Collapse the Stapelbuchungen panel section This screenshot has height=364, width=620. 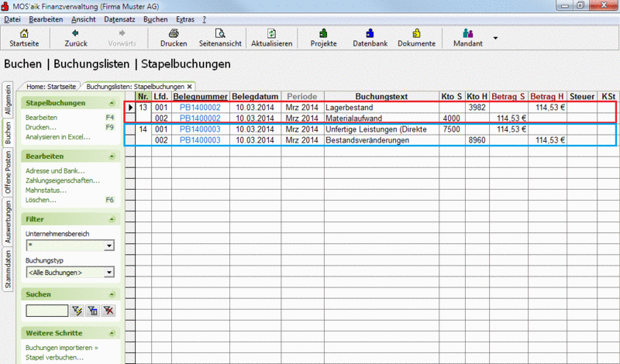112,103
